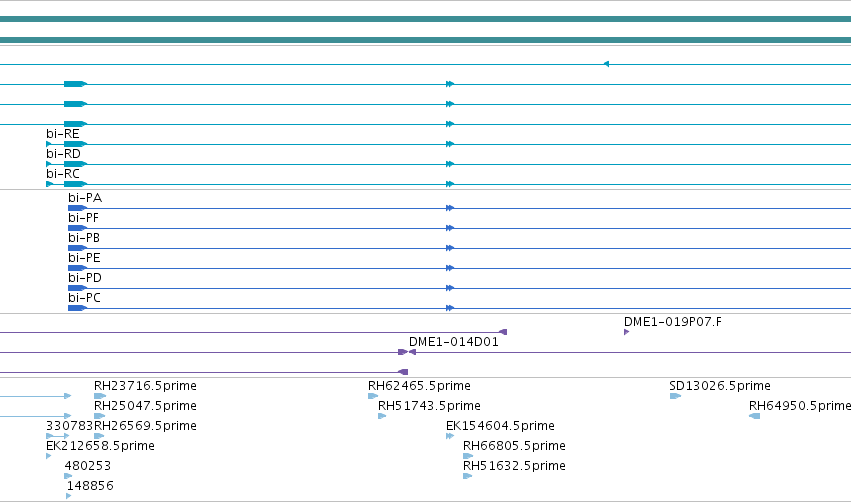Select the bi-RE transcript label

pos(62,134)
